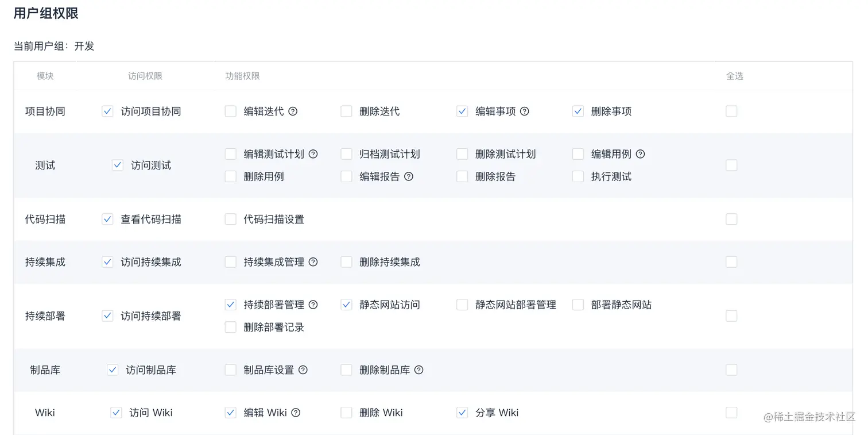868x435 pixels.
Task: Uncheck the 删除事项 checkbox
Action: tap(578, 111)
